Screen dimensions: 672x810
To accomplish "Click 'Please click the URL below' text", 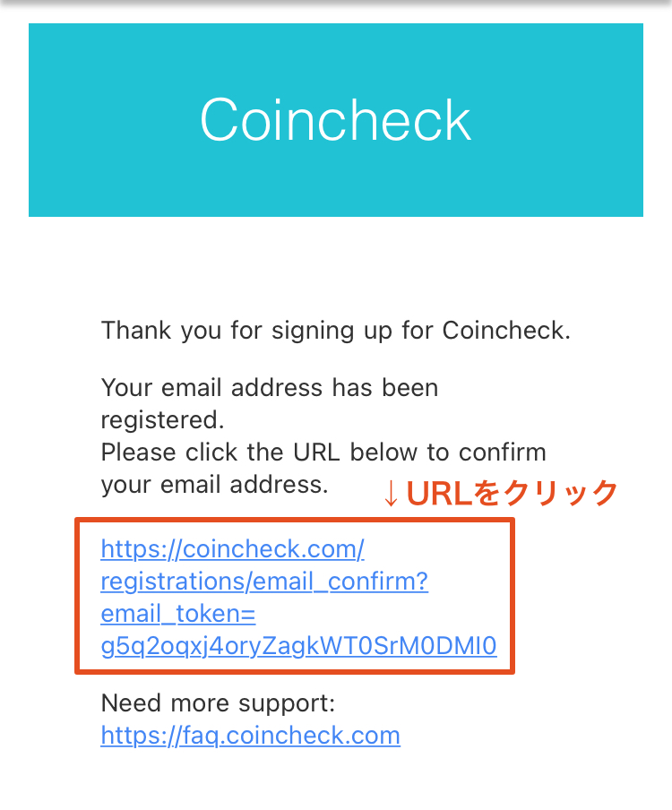I will [x=323, y=452].
